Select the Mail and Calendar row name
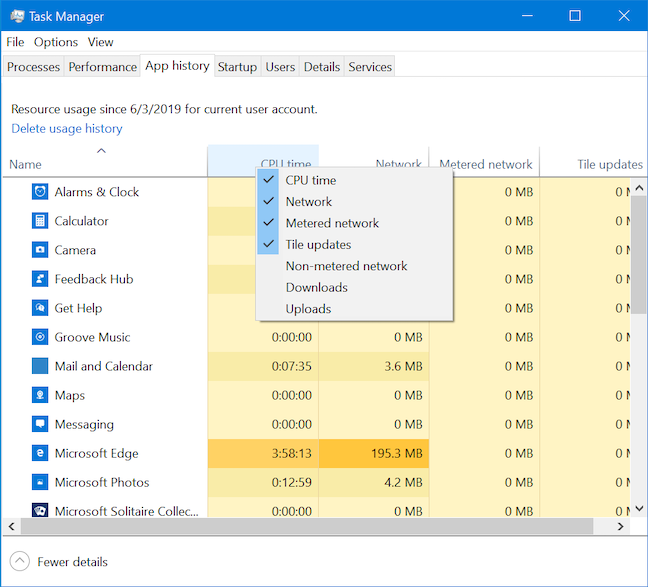Image resolution: width=648 pixels, height=587 pixels. tap(104, 366)
